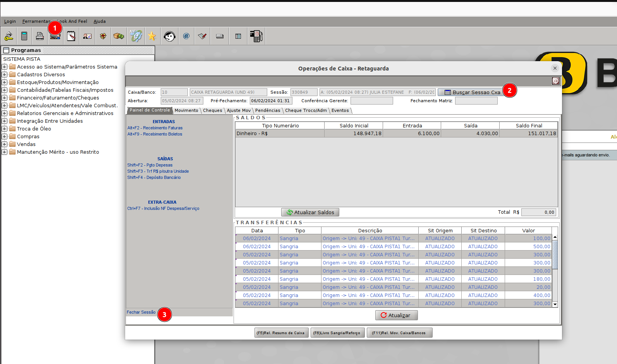Click the yellow star favorites icon
The width and height of the screenshot is (617, 364).
point(152,36)
